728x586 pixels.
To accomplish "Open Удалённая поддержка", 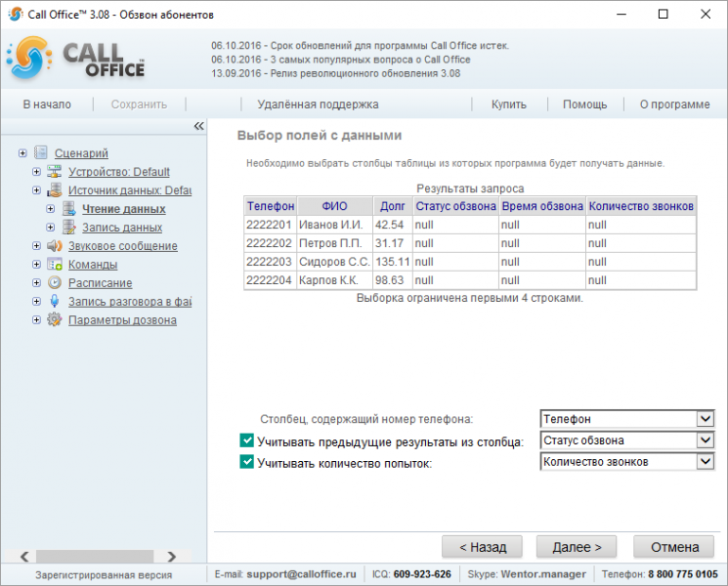I will coord(318,105).
